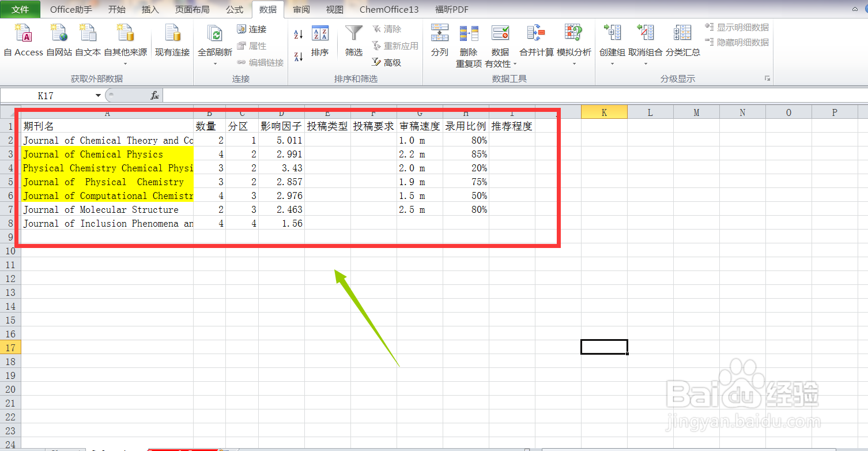Screen dimensions: 868x451
Task: Show detail data (显示明细数据)
Action: pos(737,27)
